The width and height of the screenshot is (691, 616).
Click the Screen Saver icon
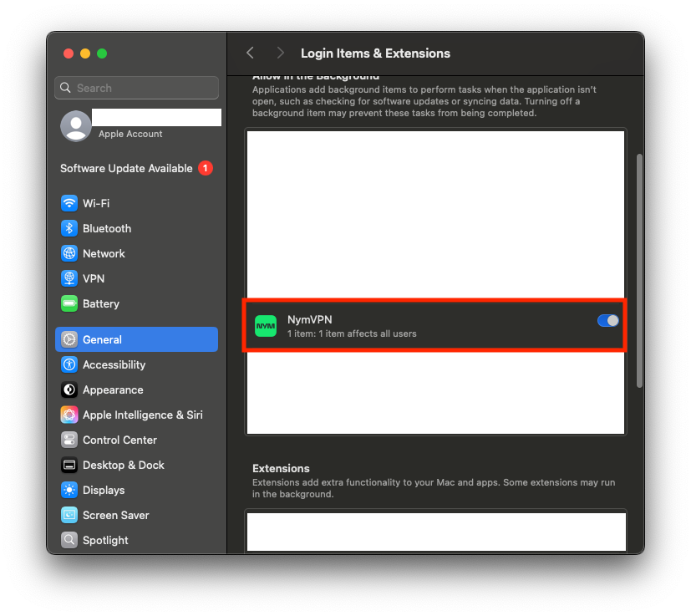[69, 515]
